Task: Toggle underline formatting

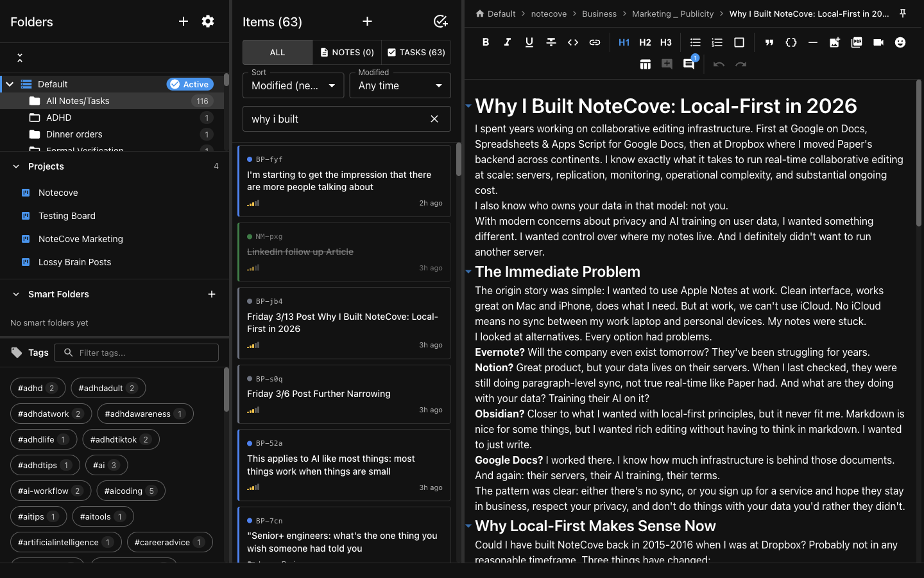Action: (x=529, y=42)
